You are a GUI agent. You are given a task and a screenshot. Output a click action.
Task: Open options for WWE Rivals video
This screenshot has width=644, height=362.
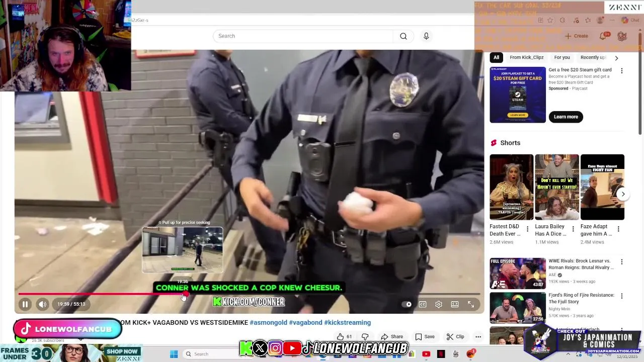622,262
